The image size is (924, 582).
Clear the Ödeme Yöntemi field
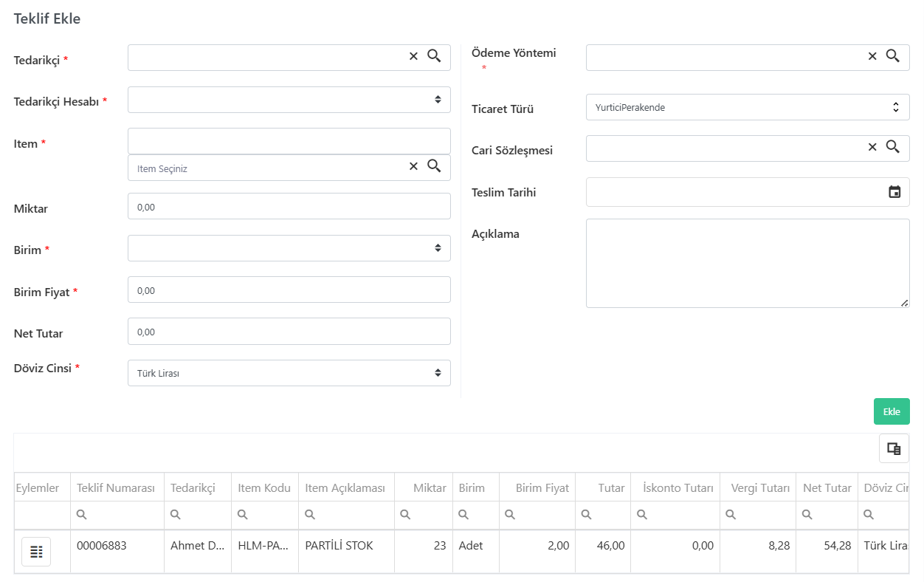click(872, 56)
